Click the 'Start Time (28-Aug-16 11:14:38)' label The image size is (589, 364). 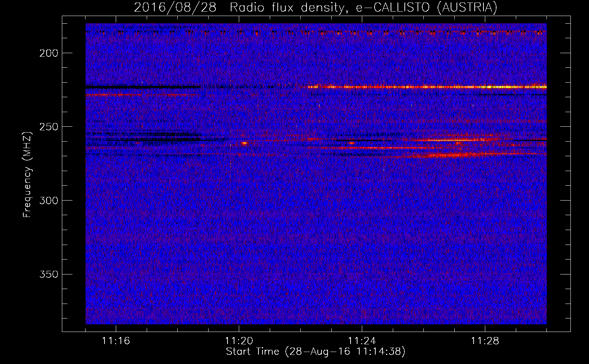click(x=316, y=352)
